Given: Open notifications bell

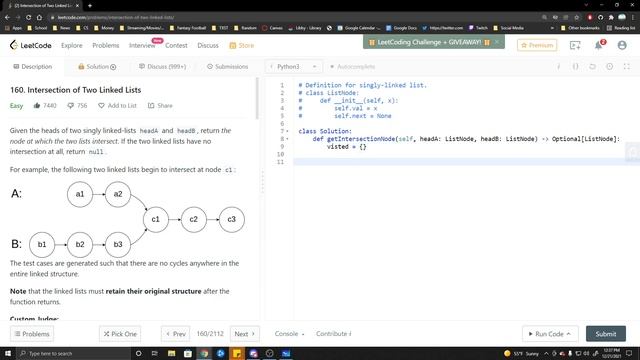Looking at the screenshot, I should [598, 45].
